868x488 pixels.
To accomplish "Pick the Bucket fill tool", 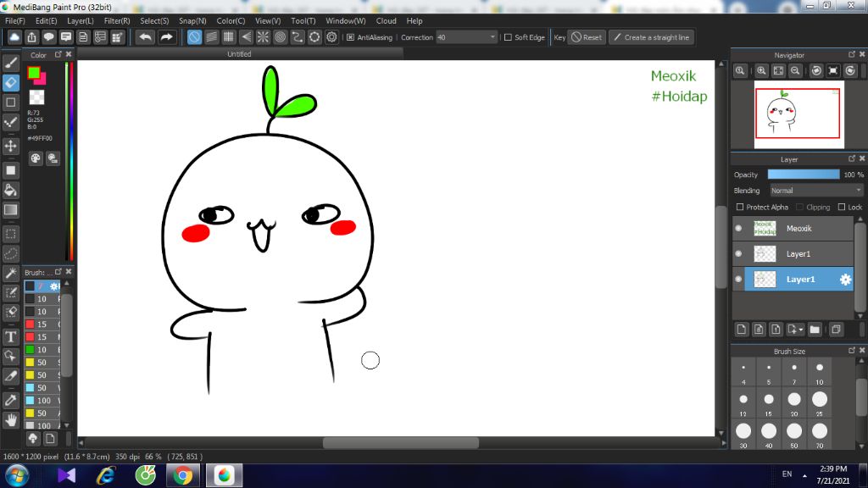I will click(11, 190).
